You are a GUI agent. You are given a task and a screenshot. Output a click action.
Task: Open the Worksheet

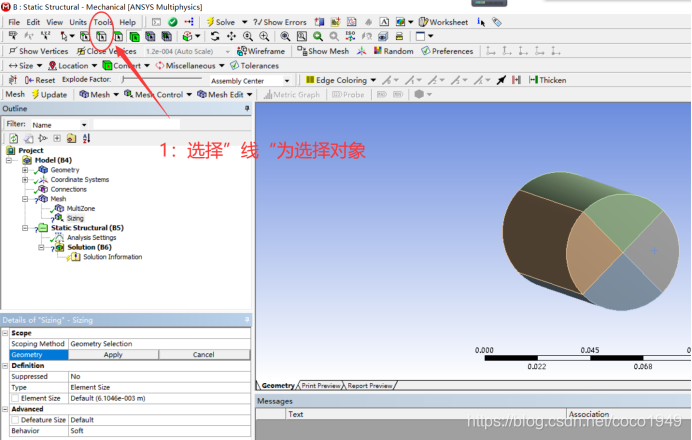click(x=444, y=22)
